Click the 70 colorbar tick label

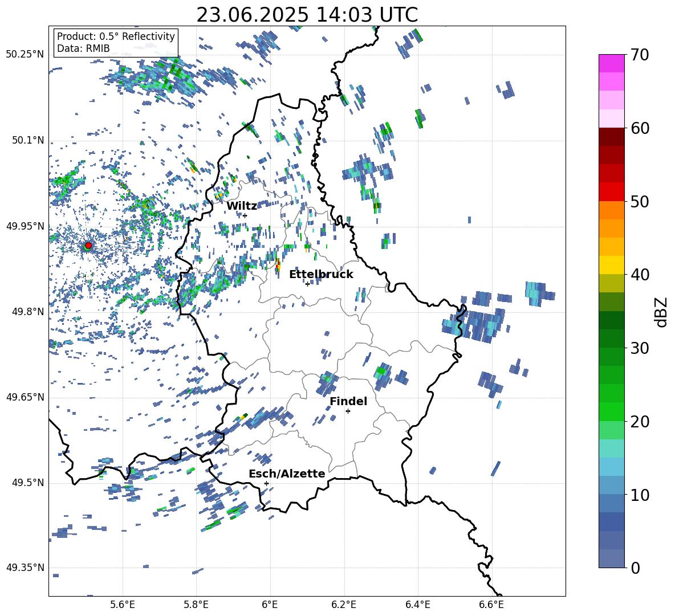tap(639, 55)
